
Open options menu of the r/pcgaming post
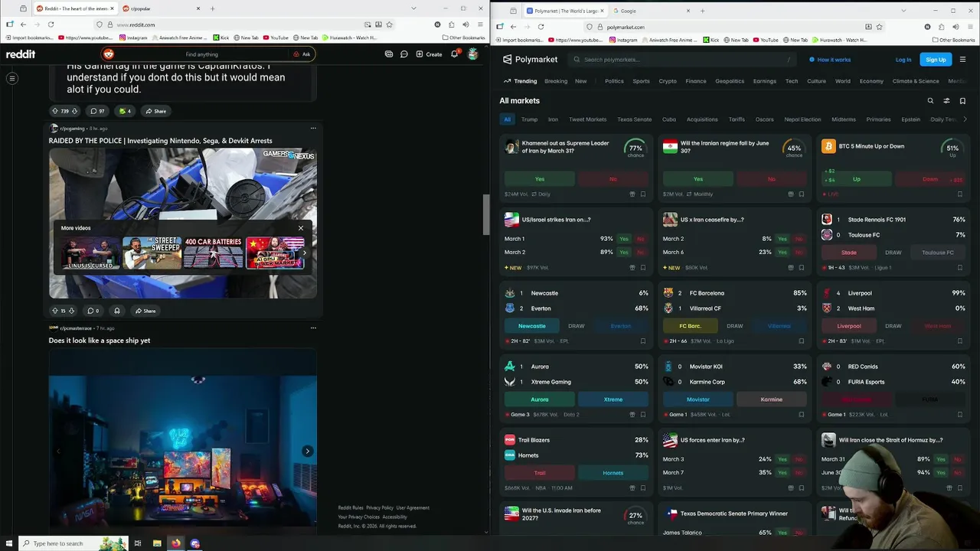(313, 129)
